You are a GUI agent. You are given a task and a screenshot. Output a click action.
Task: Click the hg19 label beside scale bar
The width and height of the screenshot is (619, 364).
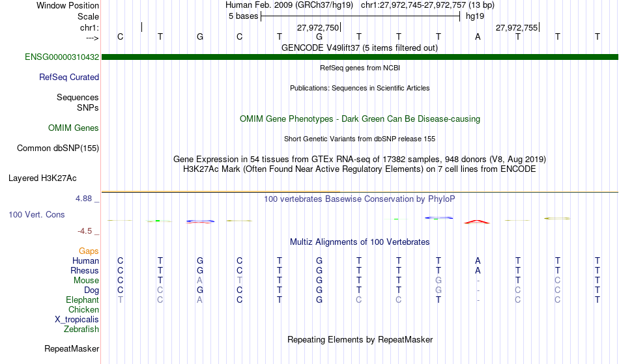click(475, 16)
